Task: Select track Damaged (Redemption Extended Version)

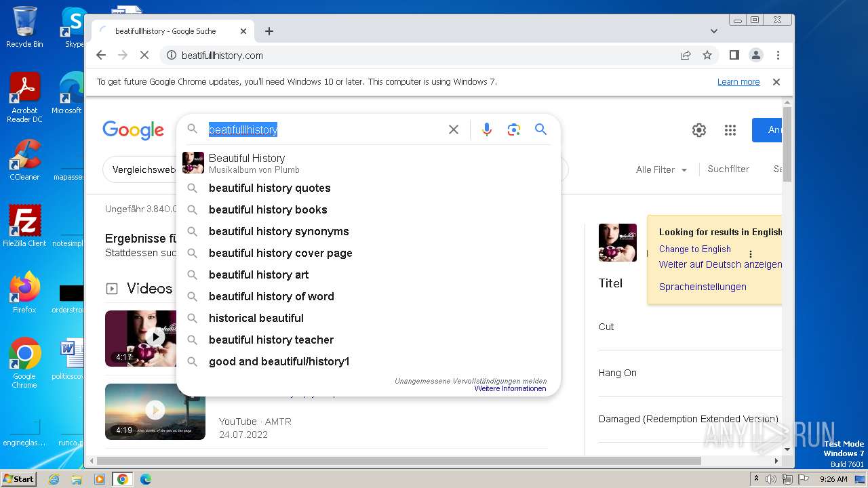Action: [690, 419]
